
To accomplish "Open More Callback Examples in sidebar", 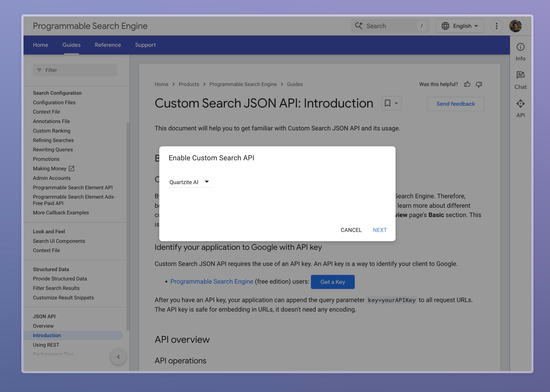I will point(61,212).
